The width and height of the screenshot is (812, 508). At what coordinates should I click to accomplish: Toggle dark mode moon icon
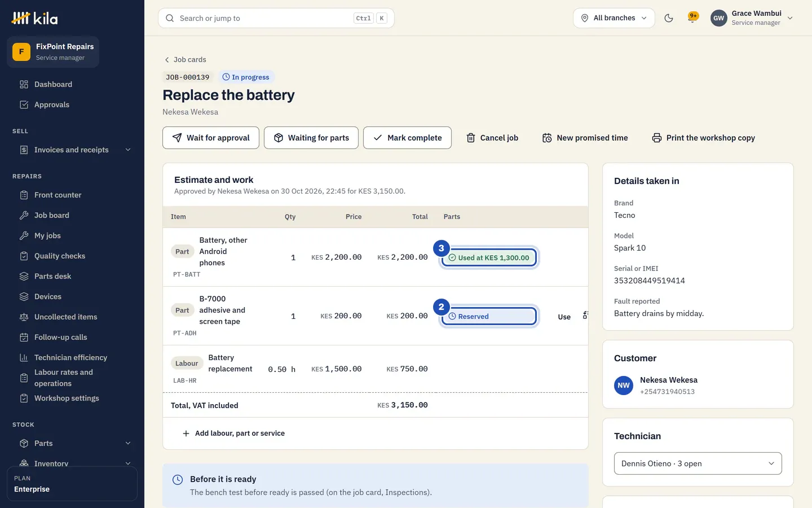[669, 18]
